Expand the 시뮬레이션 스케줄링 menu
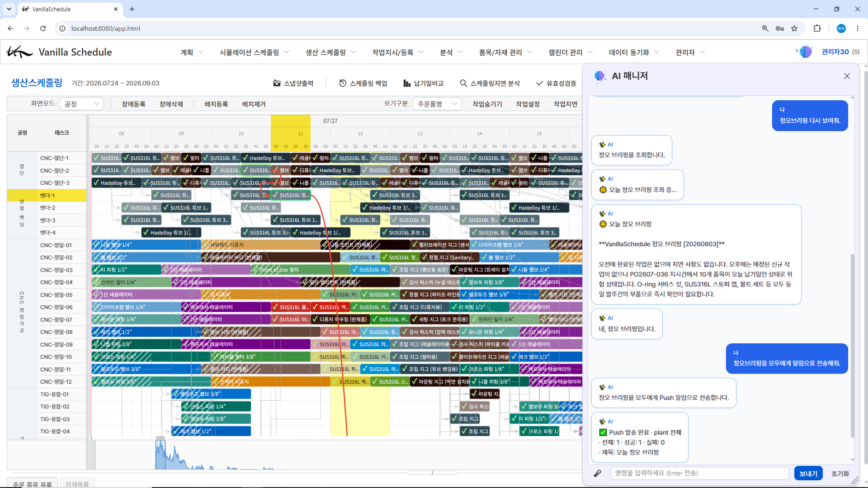 [x=255, y=52]
